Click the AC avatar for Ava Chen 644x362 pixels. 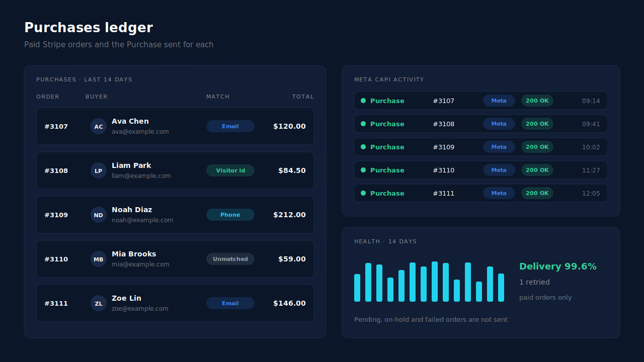point(99,126)
